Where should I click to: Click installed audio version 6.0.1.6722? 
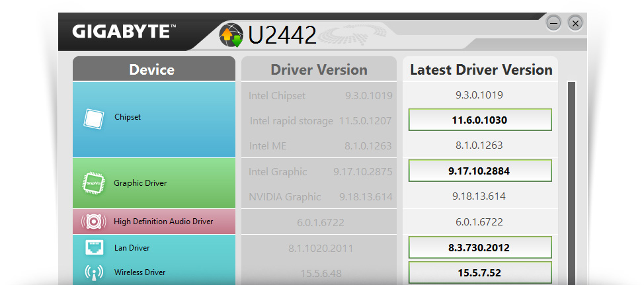(321, 223)
